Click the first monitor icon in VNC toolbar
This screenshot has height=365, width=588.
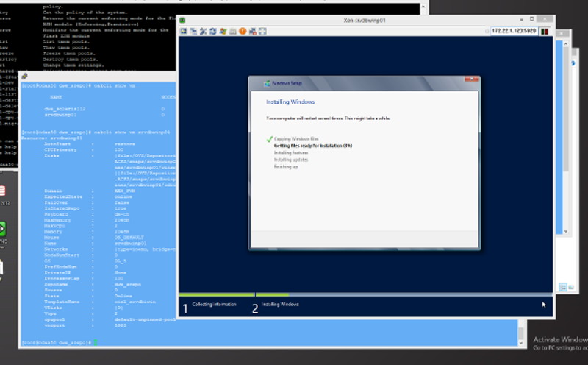pos(184,32)
